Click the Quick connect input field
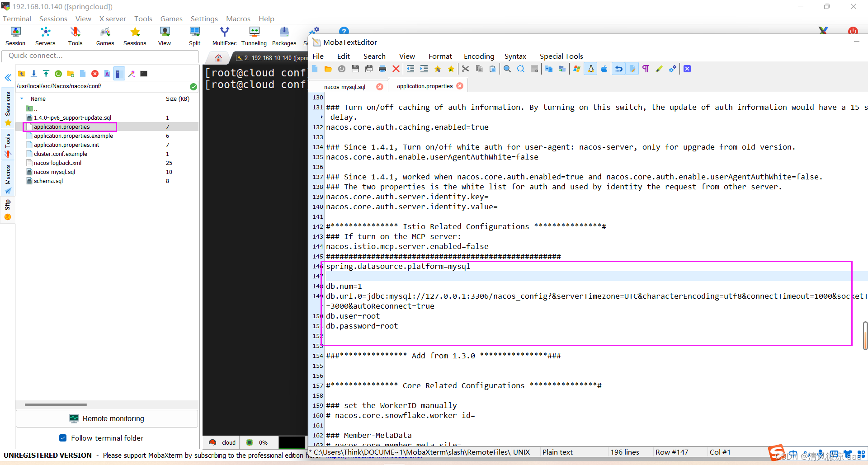868x465 pixels. 100,56
